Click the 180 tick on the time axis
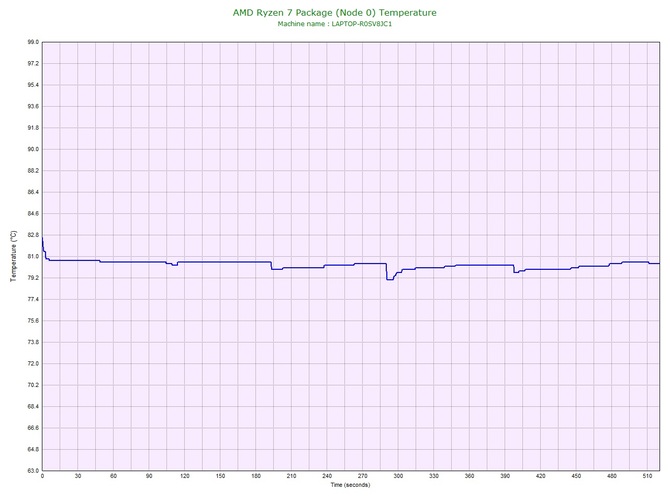 coord(256,476)
